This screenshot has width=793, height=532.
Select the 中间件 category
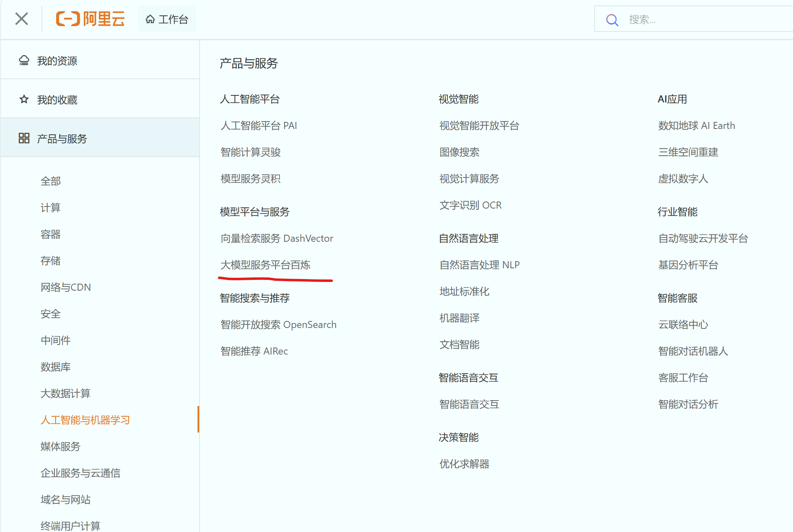56,340
